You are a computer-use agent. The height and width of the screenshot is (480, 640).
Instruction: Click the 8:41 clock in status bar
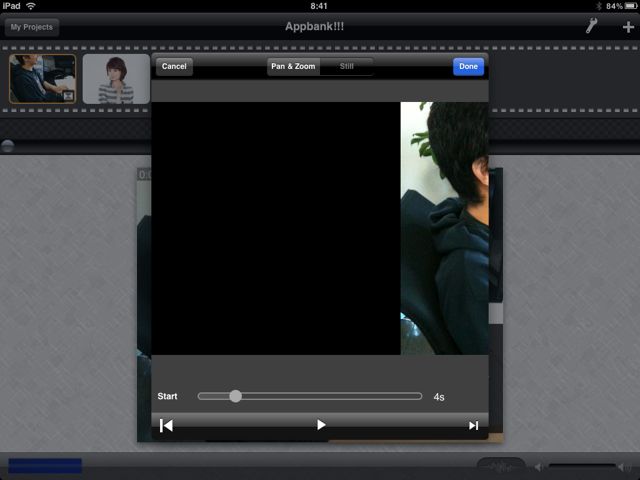pos(319,6)
